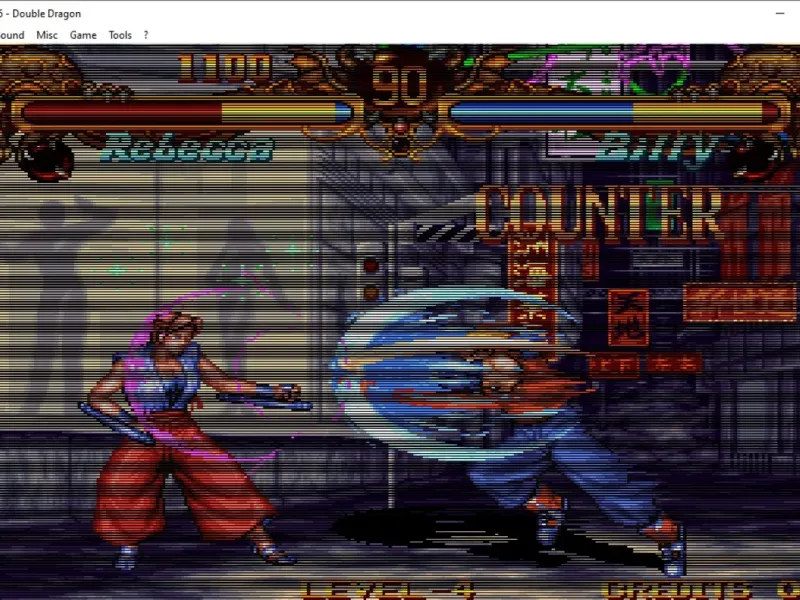Screen dimensions: 800x600
Task: Open the partially visible Sound menu
Action: [12, 35]
